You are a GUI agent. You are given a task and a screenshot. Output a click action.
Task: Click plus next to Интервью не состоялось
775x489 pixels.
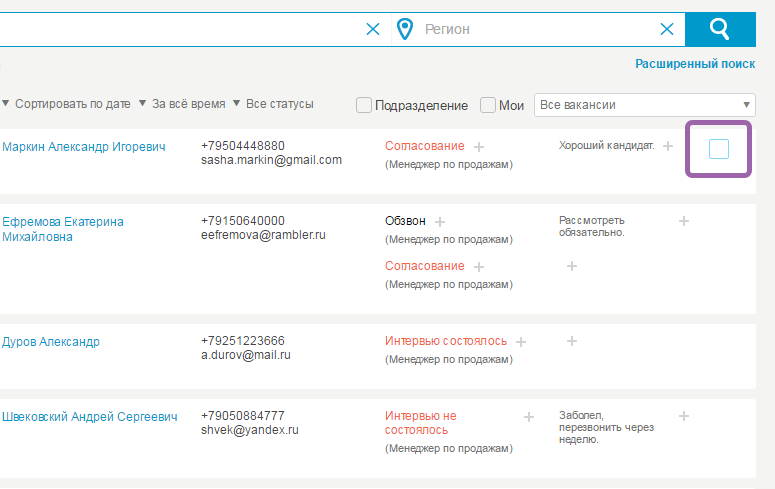pos(529,417)
